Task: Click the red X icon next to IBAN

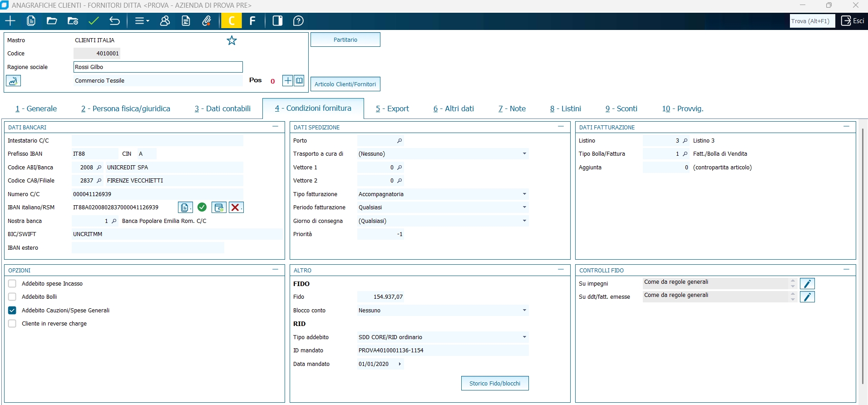Action: tap(236, 207)
